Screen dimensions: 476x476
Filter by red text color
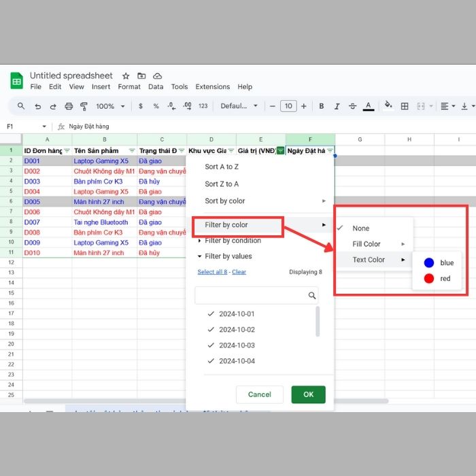pyautogui.click(x=437, y=278)
